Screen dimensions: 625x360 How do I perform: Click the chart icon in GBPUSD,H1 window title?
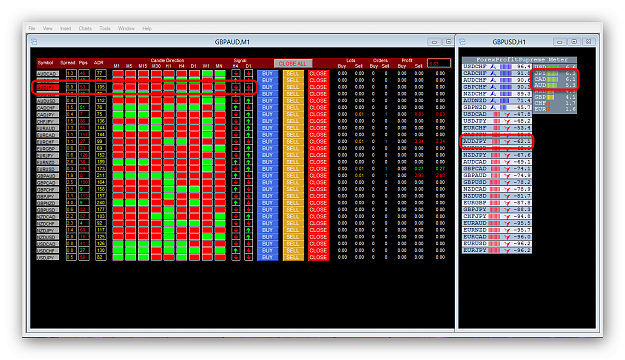point(462,41)
